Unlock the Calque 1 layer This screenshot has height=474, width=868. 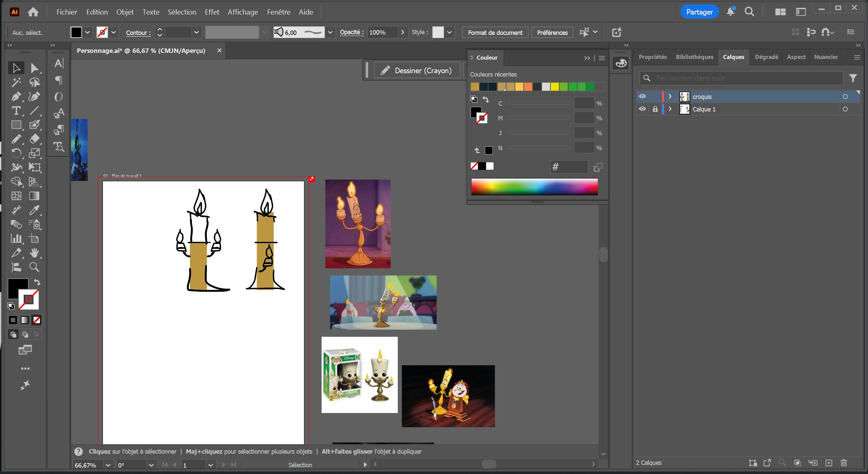coord(655,109)
